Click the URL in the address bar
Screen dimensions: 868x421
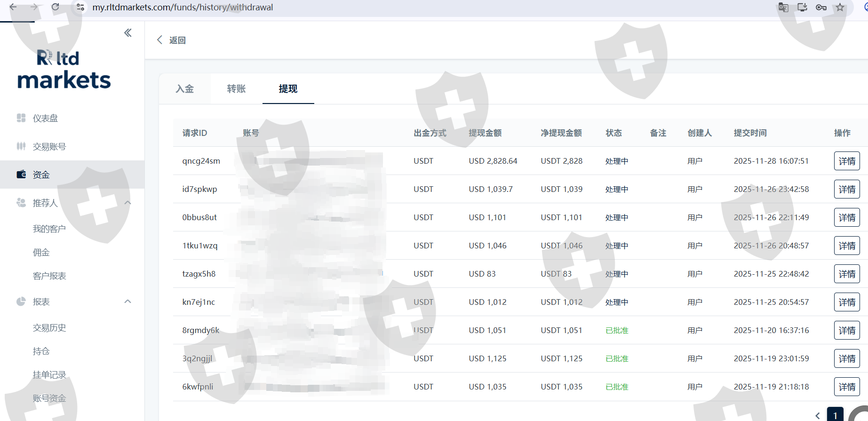tap(183, 7)
